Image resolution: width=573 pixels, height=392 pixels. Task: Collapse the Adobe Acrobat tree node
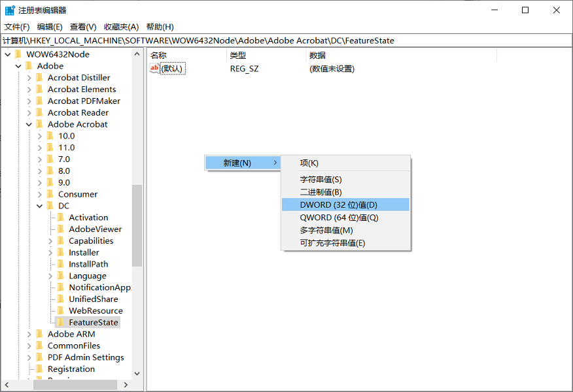pos(29,125)
